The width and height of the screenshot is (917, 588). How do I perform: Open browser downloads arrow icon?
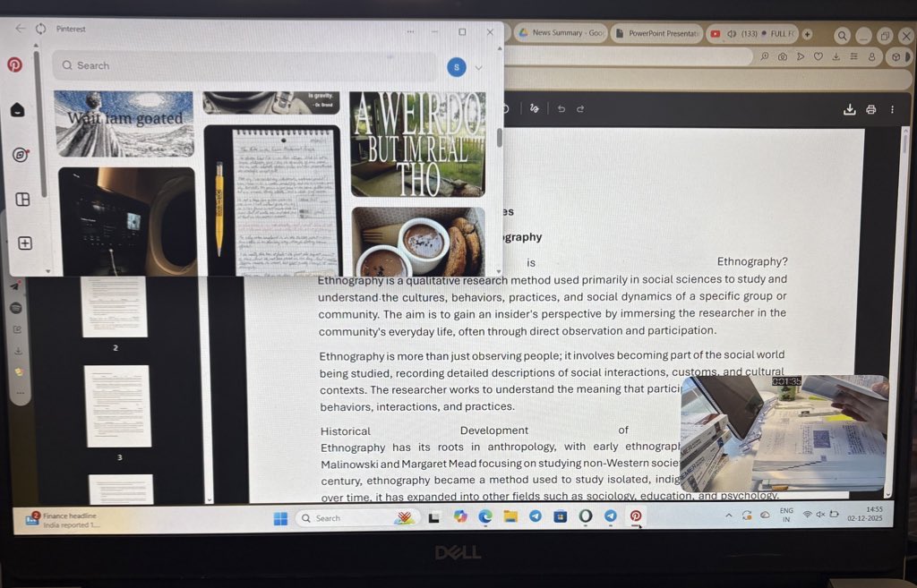[836, 56]
